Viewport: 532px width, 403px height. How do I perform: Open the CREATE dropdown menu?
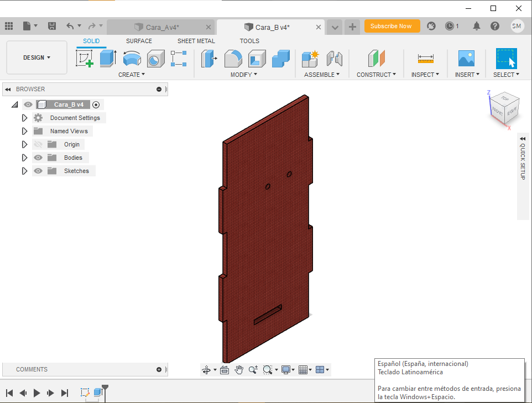131,75
